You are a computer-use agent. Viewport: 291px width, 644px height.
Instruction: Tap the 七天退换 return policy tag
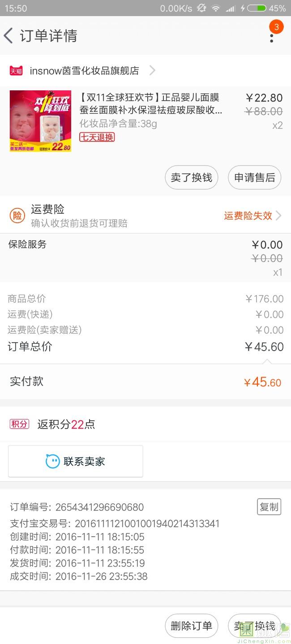[97, 137]
